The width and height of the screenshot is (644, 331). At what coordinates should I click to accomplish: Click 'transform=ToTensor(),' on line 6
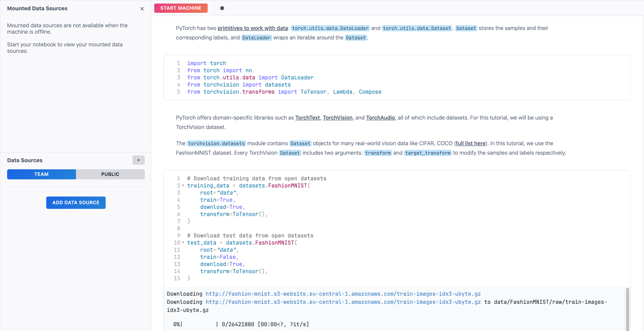(234, 214)
